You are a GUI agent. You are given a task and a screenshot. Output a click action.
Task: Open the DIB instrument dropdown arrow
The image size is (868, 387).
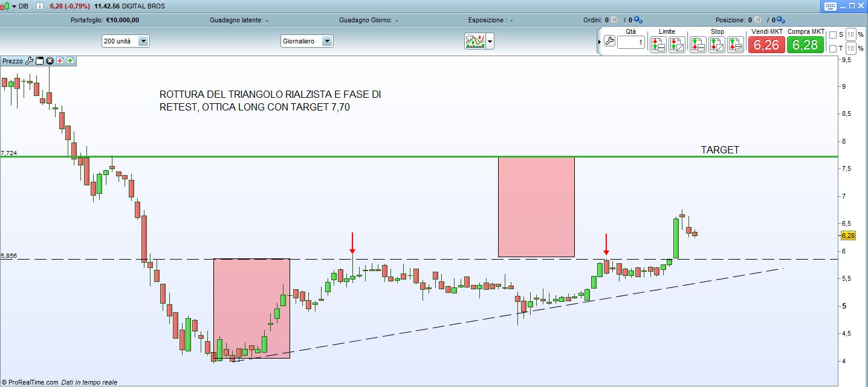point(14,6)
